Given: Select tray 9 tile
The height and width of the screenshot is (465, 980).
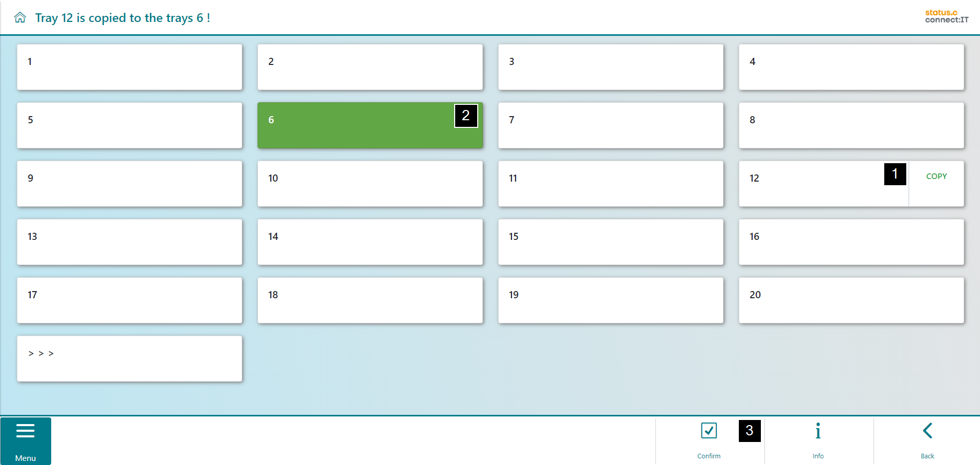Looking at the screenshot, I should point(130,184).
